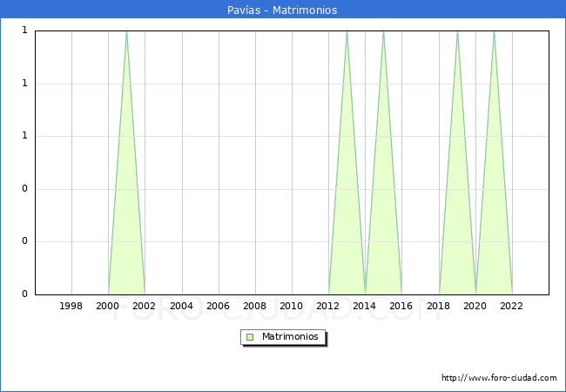Click the 2022 x-axis label
Viewport: 566px width, 392px height.
(x=511, y=306)
